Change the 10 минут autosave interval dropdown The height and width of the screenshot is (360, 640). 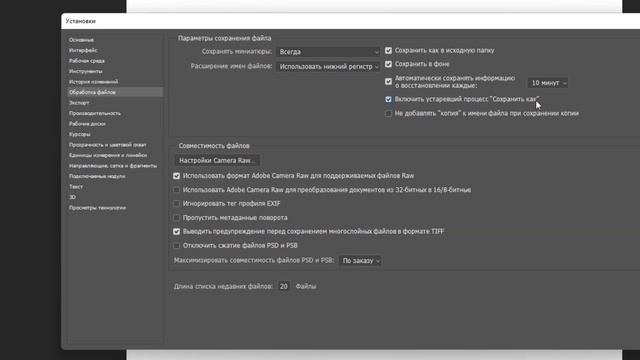548,83
